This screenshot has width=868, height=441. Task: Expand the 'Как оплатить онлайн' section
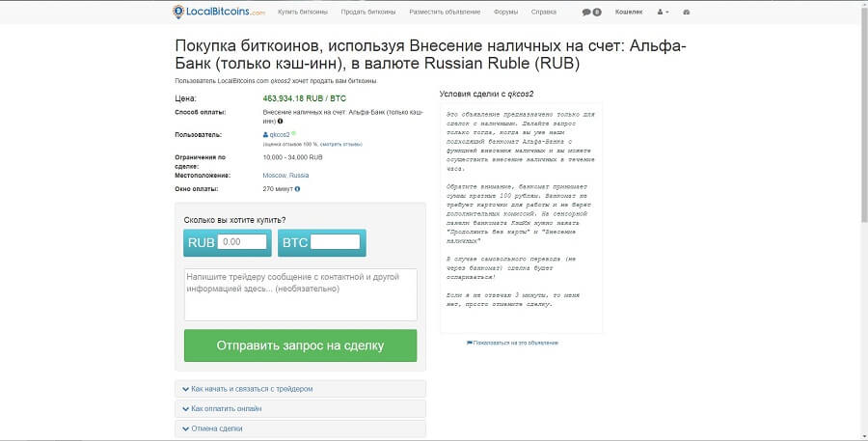point(301,408)
